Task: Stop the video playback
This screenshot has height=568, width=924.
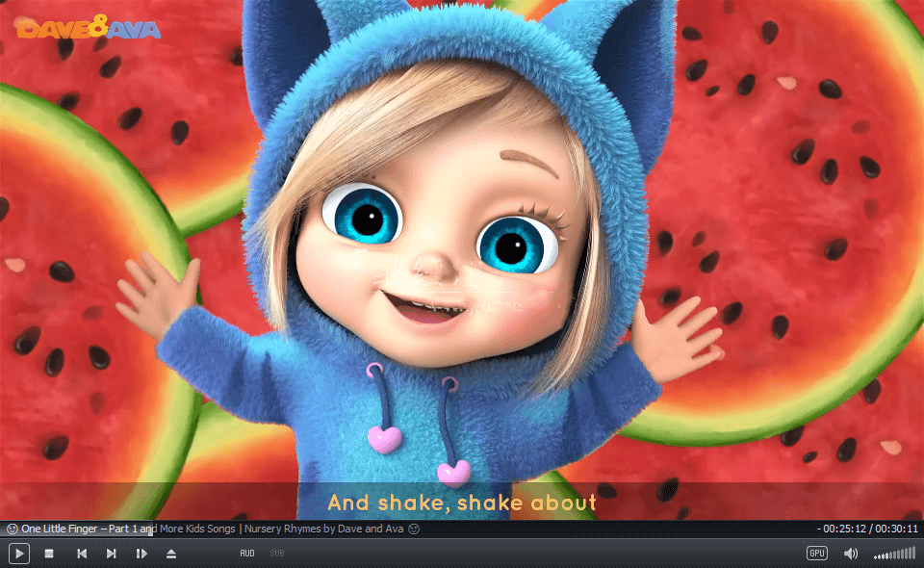Action: click(49, 554)
